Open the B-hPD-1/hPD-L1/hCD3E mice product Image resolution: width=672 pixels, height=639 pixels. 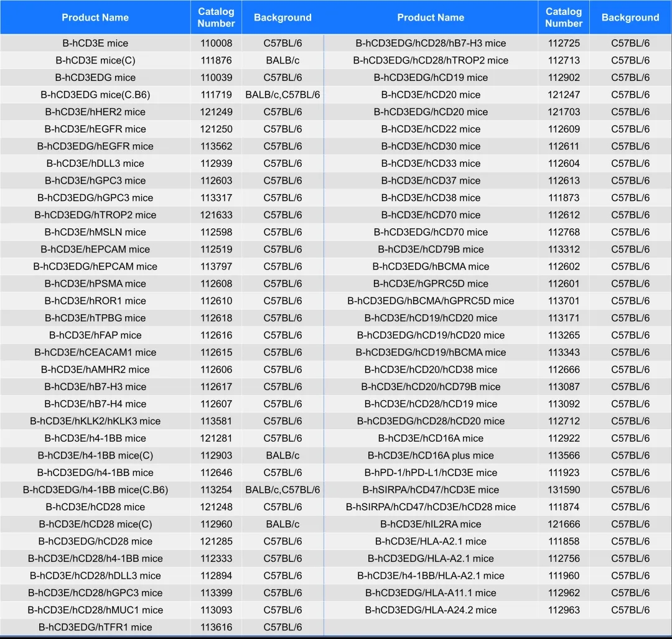pos(431,473)
